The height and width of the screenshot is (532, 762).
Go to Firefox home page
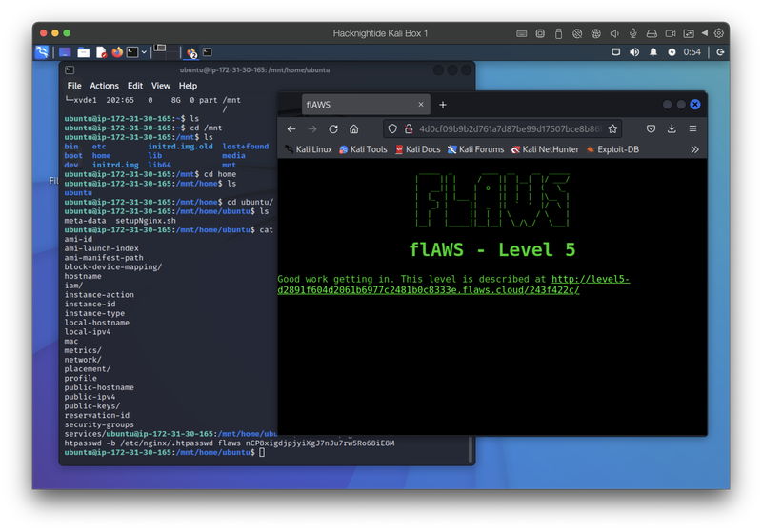[353, 128]
